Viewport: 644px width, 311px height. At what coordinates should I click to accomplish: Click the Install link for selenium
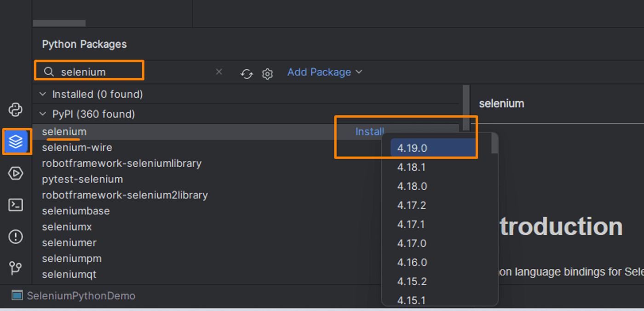(369, 131)
